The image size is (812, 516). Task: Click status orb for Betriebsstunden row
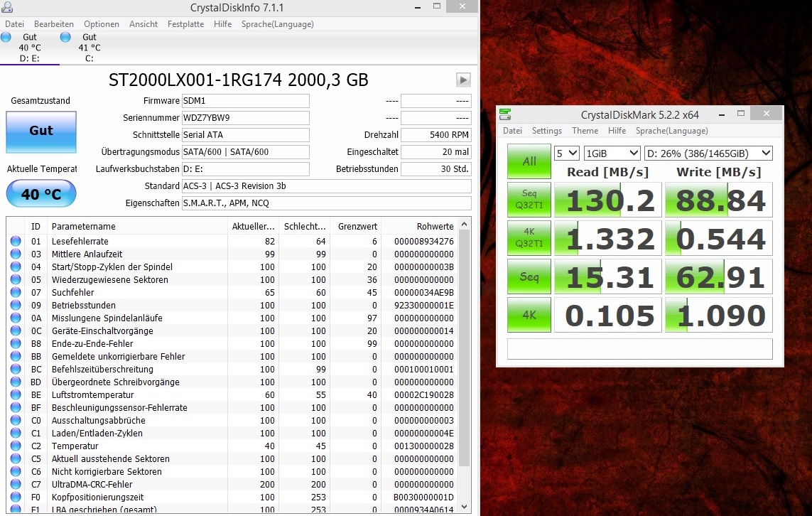16,305
